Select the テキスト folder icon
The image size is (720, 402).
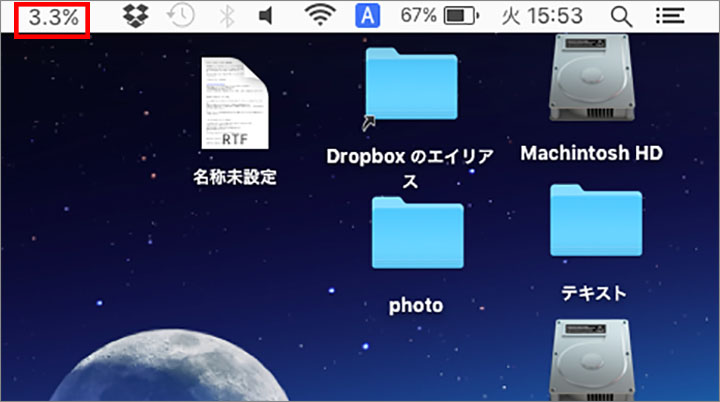(x=596, y=221)
